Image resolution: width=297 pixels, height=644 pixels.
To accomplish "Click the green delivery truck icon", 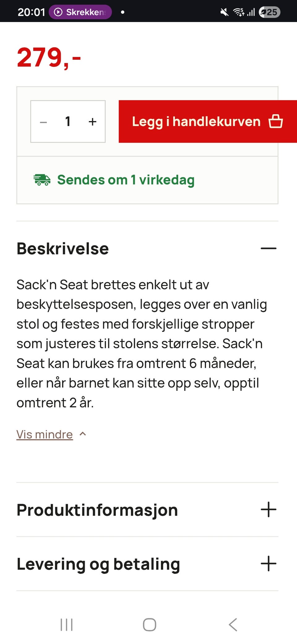I will 42,180.
